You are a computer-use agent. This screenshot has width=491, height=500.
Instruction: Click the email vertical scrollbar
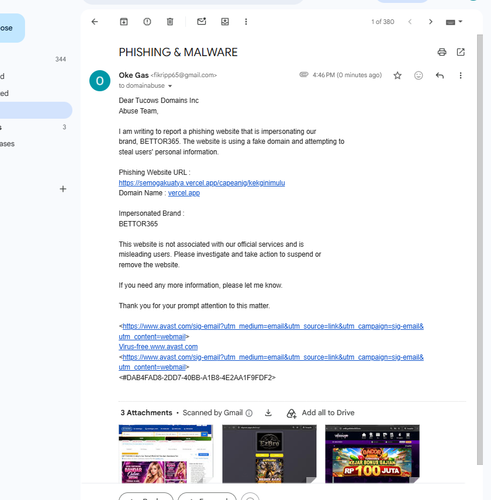point(480,249)
